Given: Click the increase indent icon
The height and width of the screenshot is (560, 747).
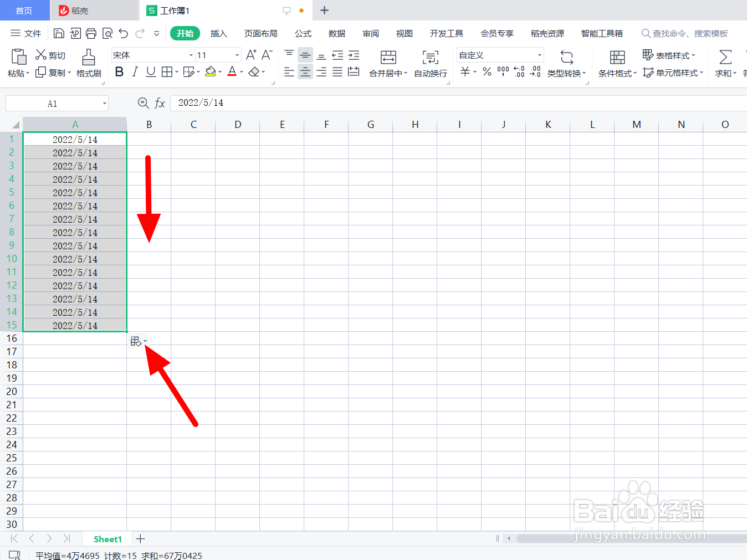Looking at the screenshot, I should click(x=354, y=55).
